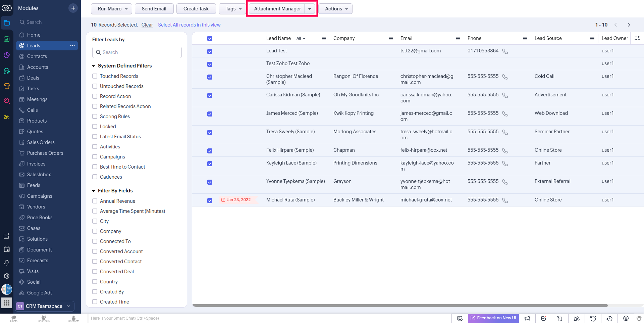Open the Contacts module
The height and width of the screenshot is (323, 644).
(x=37, y=56)
